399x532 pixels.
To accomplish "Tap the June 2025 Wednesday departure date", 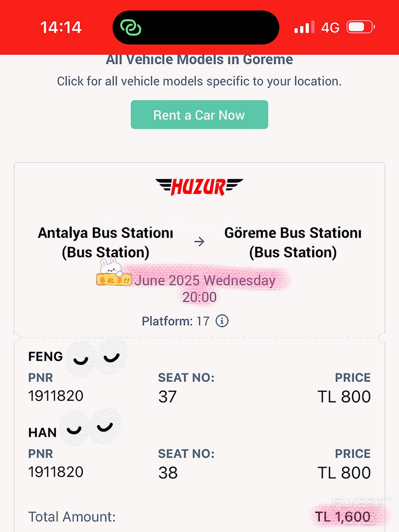I will [205, 281].
